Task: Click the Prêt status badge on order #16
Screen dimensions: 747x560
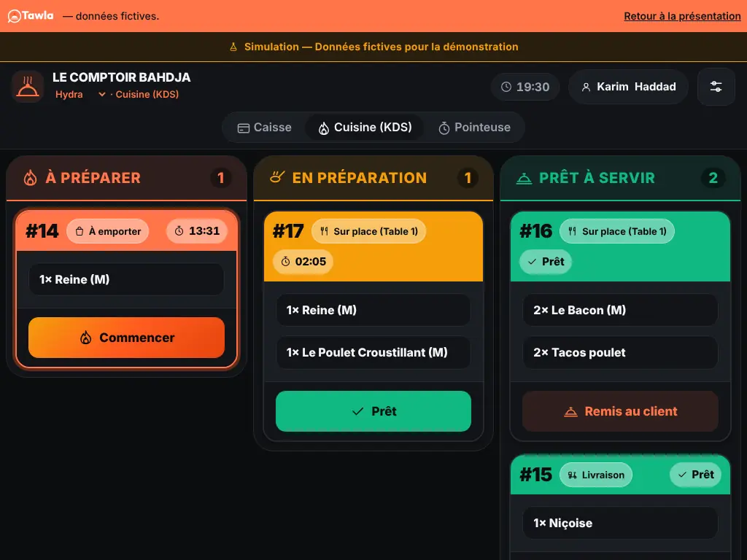Action: click(546, 262)
